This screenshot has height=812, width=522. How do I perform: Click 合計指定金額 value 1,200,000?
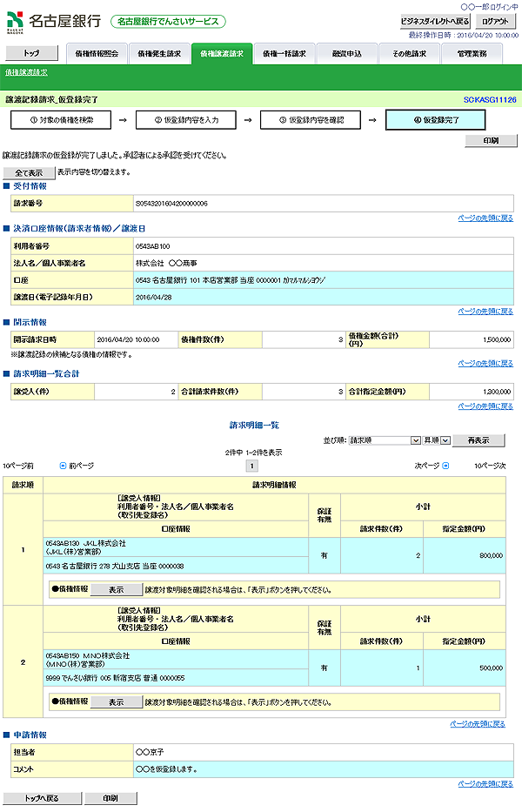[497, 392]
